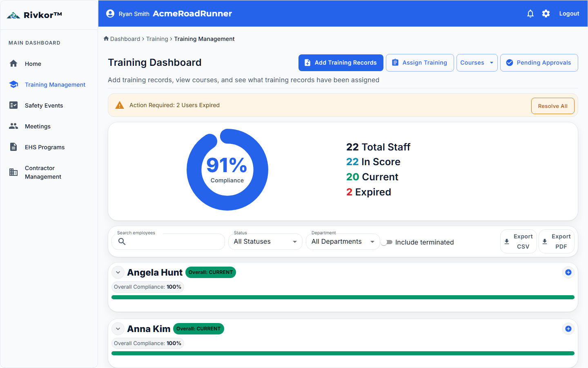Open the Courses dropdown
This screenshot has width=588, height=368.
tap(477, 63)
